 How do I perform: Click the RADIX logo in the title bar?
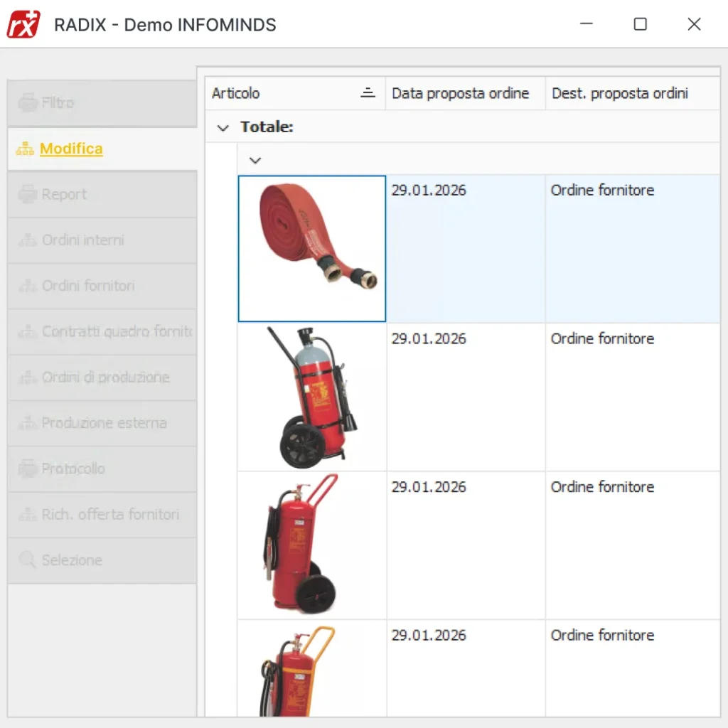tap(23, 23)
